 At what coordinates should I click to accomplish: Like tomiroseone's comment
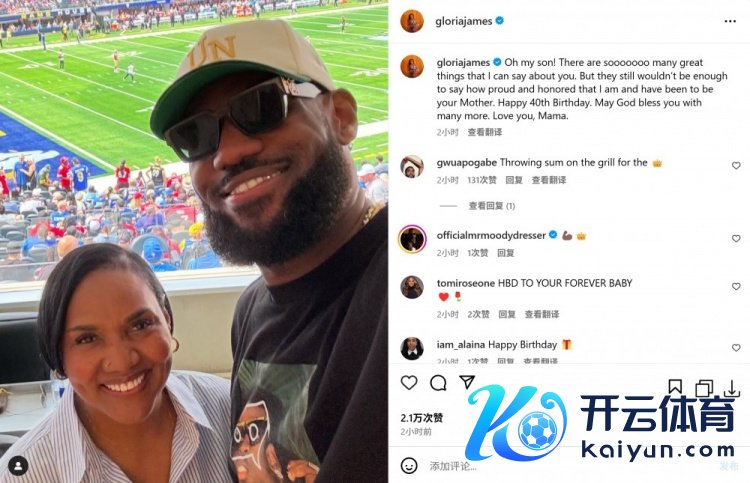tap(736, 286)
